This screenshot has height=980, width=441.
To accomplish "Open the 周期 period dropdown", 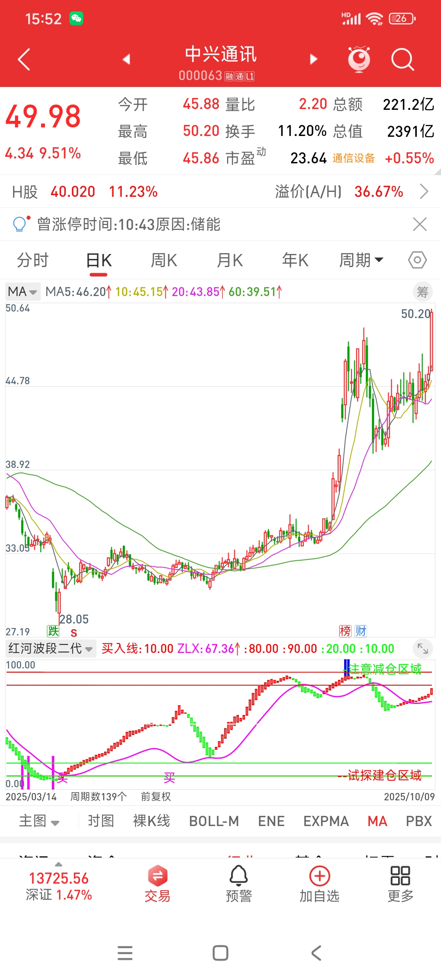I will [x=361, y=260].
